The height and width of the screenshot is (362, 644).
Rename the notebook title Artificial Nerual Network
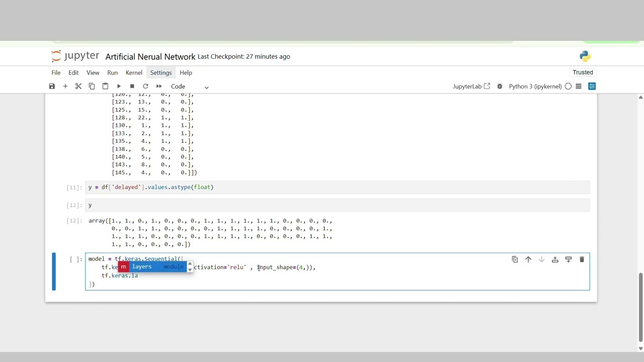150,56
